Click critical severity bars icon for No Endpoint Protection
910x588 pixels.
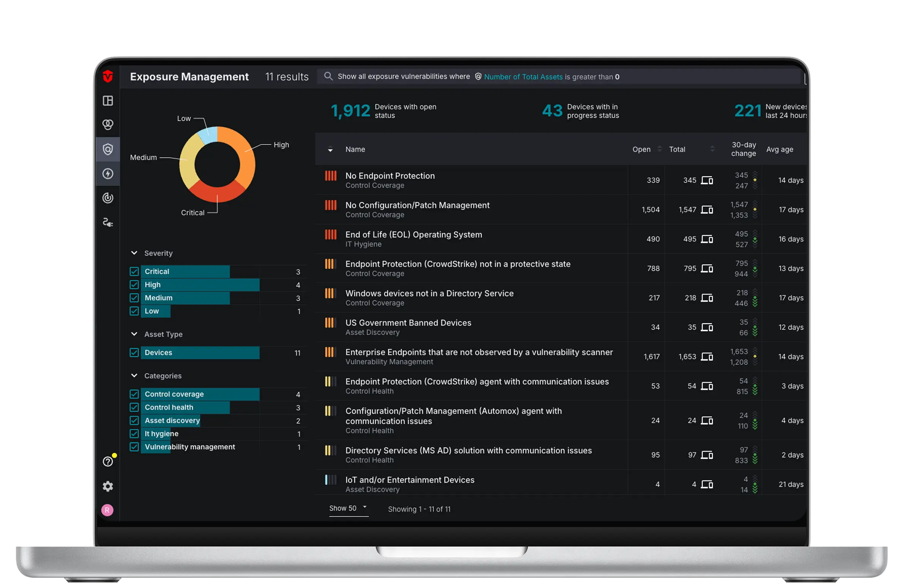[x=330, y=175]
